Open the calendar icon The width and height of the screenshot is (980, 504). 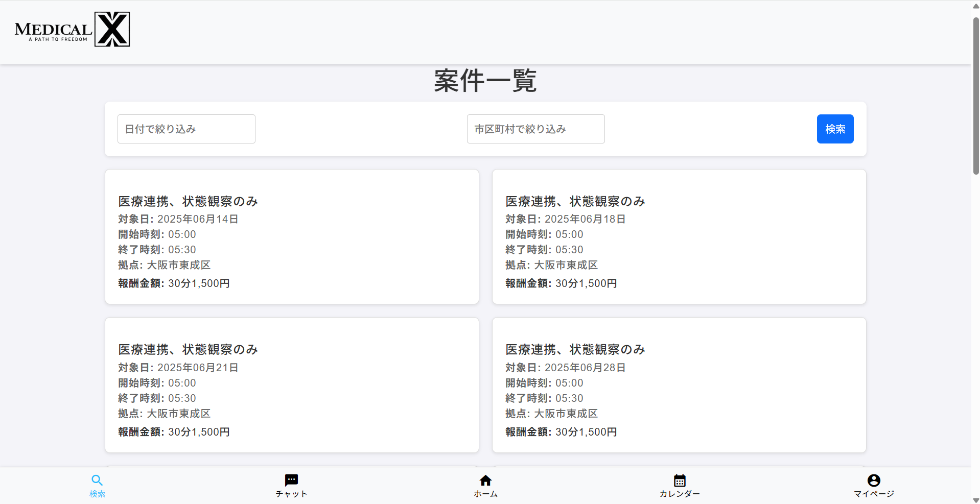(x=680, y=480)
